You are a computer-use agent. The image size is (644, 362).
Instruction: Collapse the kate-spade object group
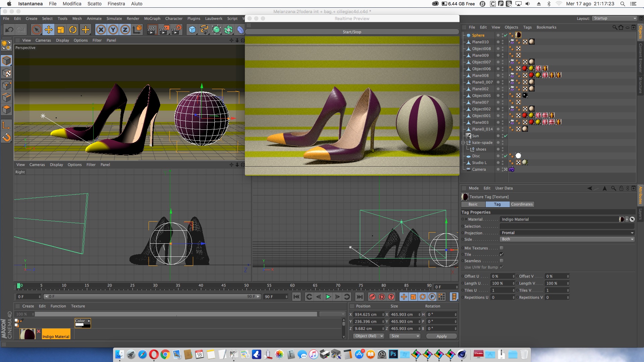click(463, 142)
